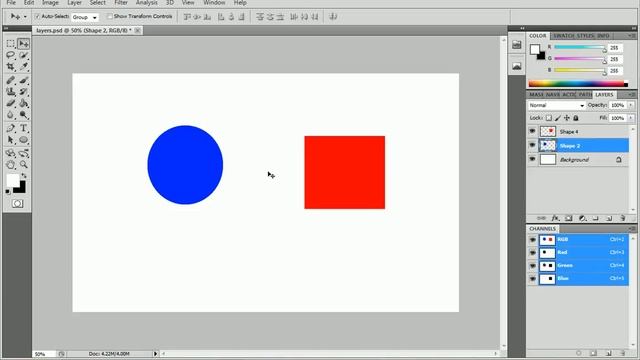Enable Show Transform Controls checkbox

109,16
